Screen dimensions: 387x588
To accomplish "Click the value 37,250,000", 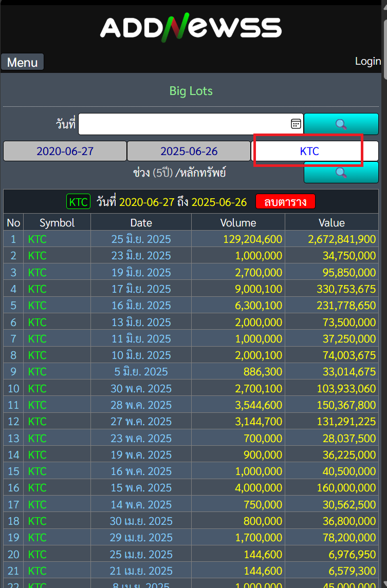I will click(349, 338).
